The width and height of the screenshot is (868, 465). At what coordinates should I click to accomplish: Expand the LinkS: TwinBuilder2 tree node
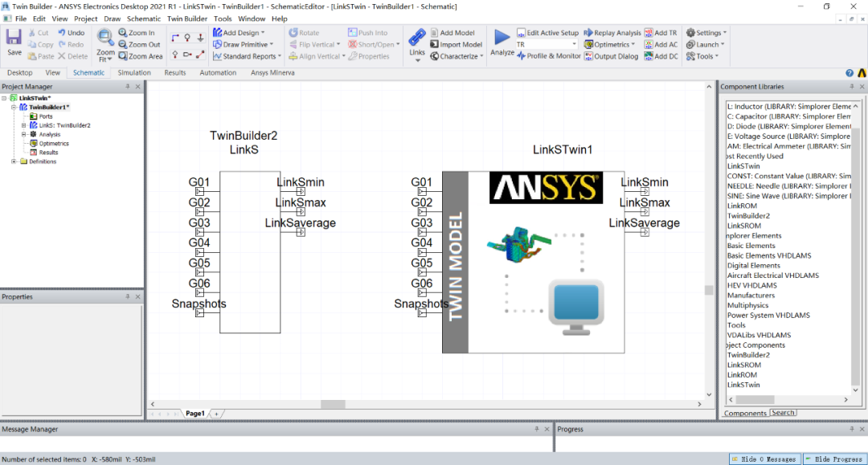[23, 125]
